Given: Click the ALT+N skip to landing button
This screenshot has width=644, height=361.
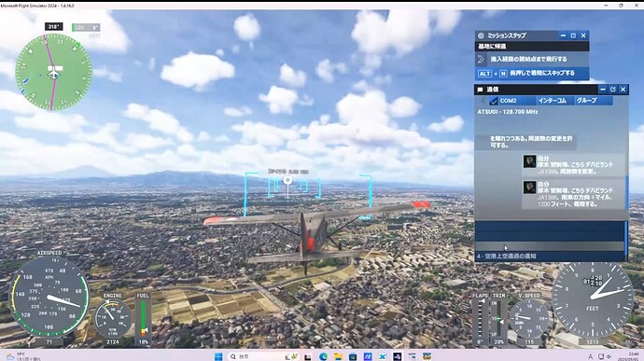Looking at the screenshot, I should point(532,73).
